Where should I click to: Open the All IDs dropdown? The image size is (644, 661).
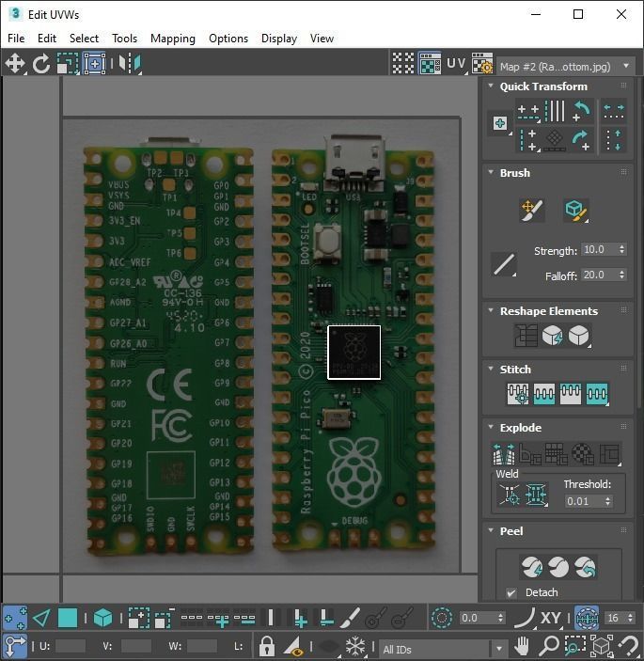click(443, 649)
